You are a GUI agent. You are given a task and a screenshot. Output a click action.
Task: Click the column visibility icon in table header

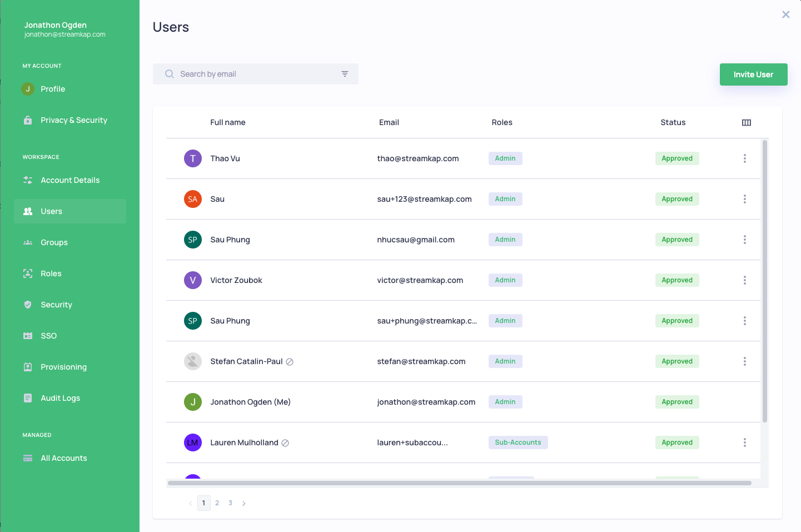click(746, 122)
